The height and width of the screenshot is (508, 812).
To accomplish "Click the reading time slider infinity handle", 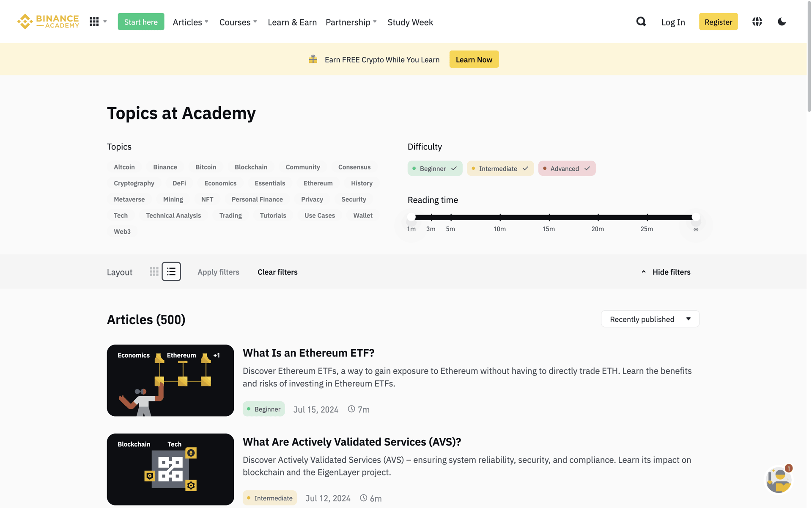I will point(696,217).
